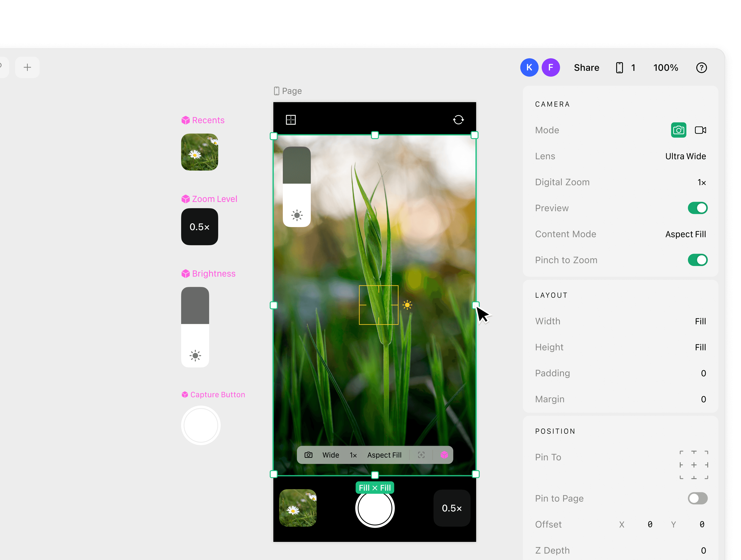This screenshot has width=741, height=560.
Task: Turn off Pinch to Zoom
Action: tap(697, 260)
